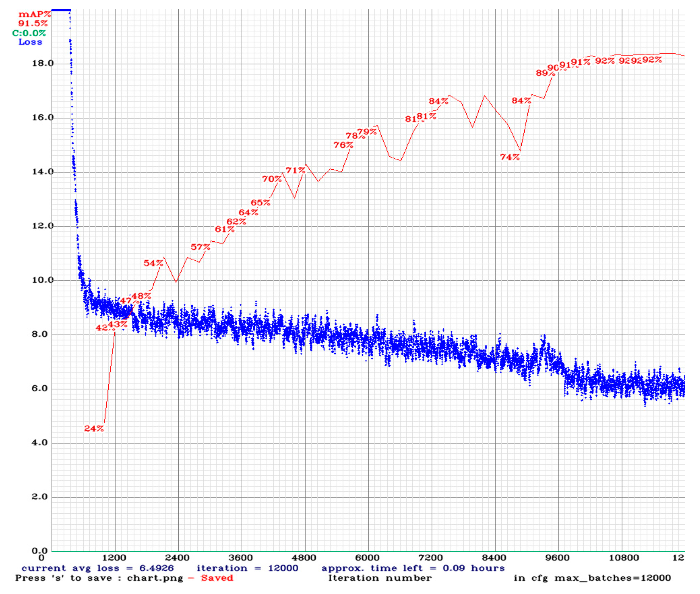Select 'approx. time left = 0.09 hours' text
700x594 pixels.
pos(413,568)
